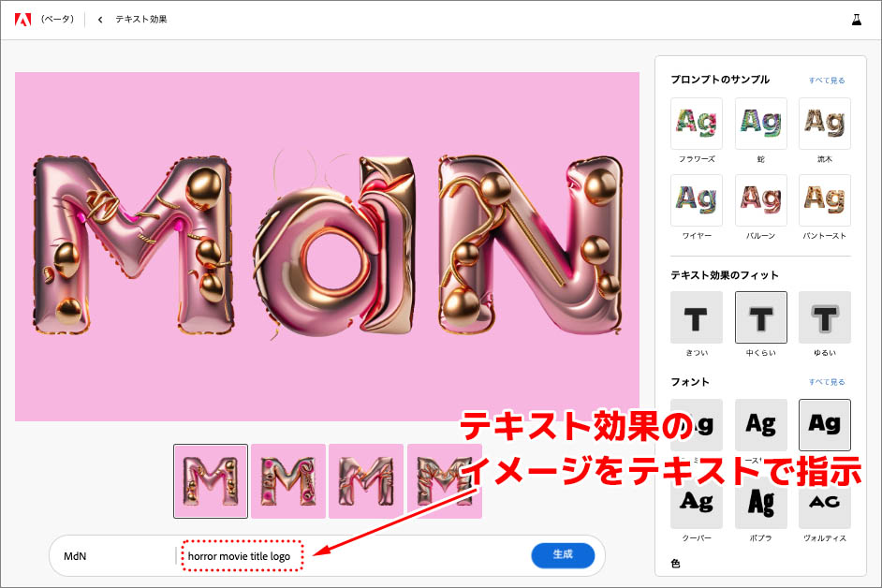Apply the パントースト sample prompt
This screenshot has height=588, width=882.
pyautogui.click(x=824, y=199)
